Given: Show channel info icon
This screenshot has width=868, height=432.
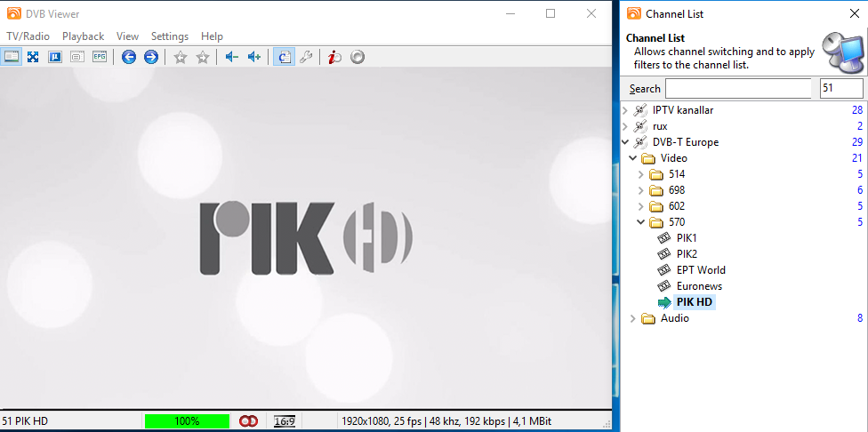Looking at the screenshot, I should click(x=334, y=56).
